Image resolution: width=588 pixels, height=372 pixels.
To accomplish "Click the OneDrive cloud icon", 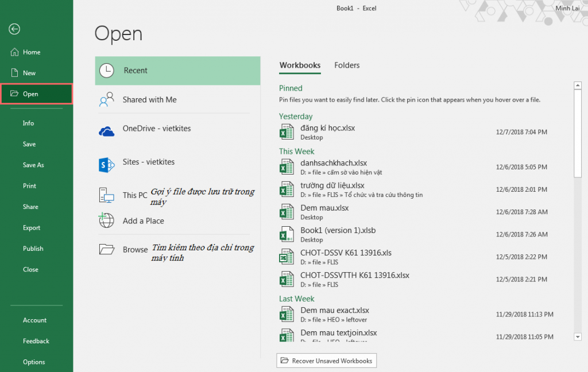I will [106, 131].
